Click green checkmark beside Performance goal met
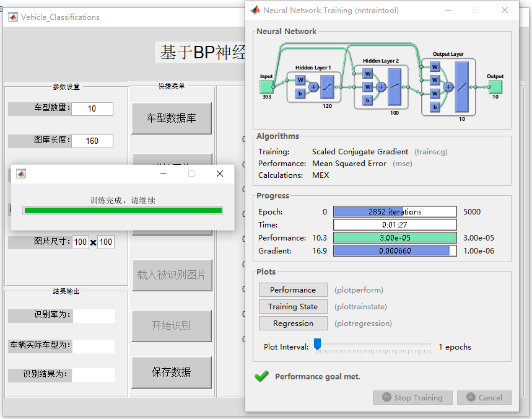Screen dimensions: 532x419 (x=261, y=376)
